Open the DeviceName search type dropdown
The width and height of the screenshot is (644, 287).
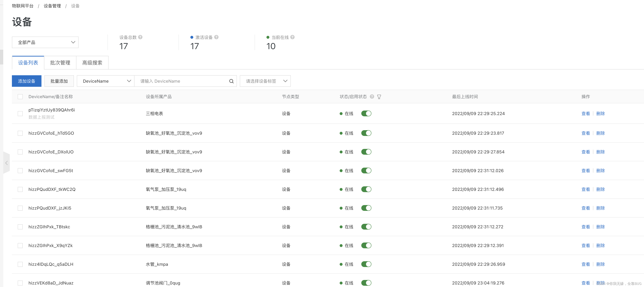coord(105,81)
